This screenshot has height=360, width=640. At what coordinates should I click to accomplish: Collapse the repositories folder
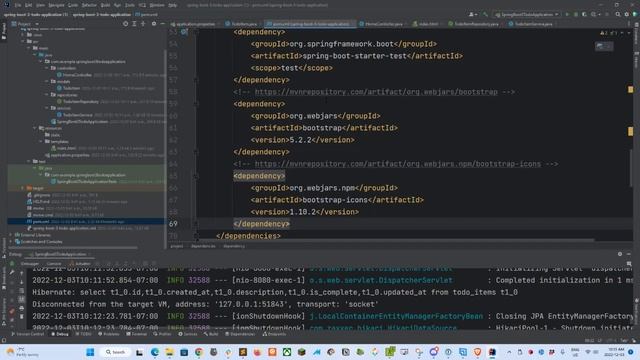coord(47,95)
